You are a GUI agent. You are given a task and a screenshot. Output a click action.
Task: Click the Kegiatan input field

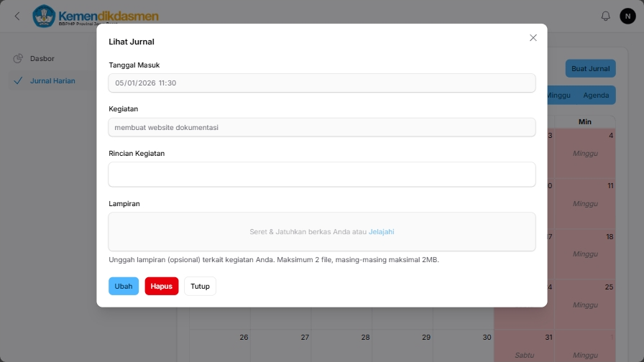321,127
